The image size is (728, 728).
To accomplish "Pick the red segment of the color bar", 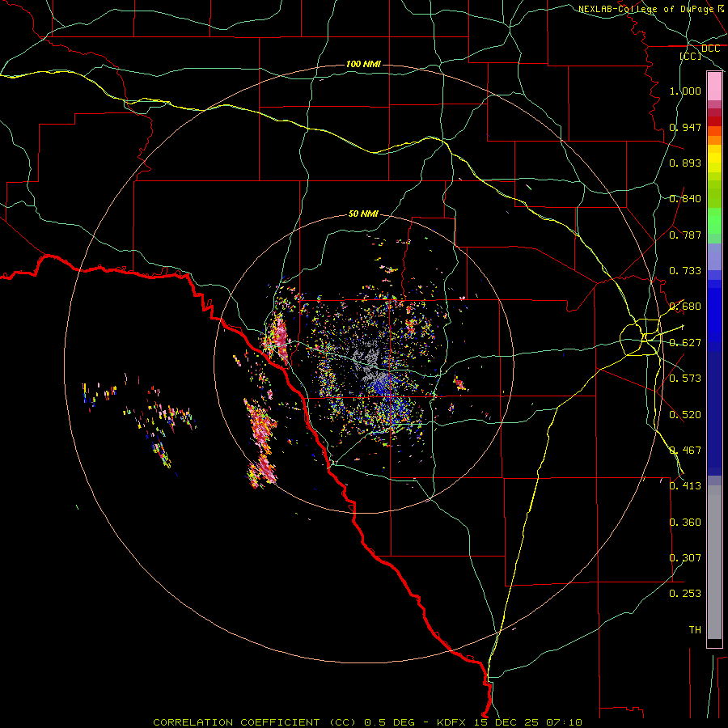I will pyautogui.click(x=714, y=121).
